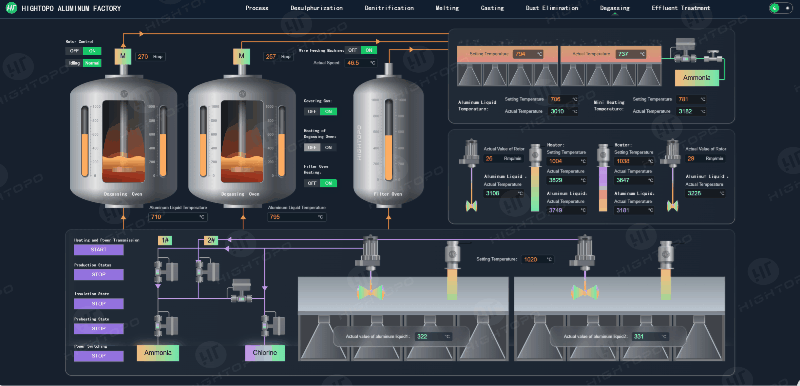Select the Ammonia tank in the bottom panel
This screenshot has height=386, width=800.
(158, 353)
